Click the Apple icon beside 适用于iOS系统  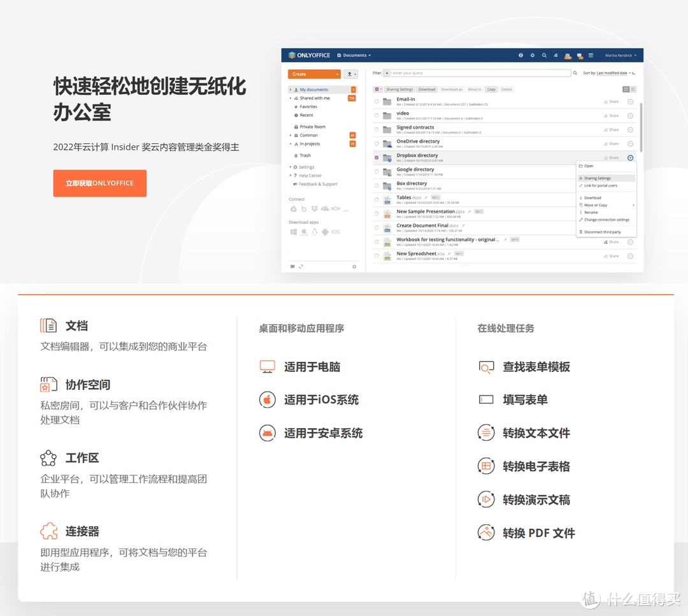267,399
